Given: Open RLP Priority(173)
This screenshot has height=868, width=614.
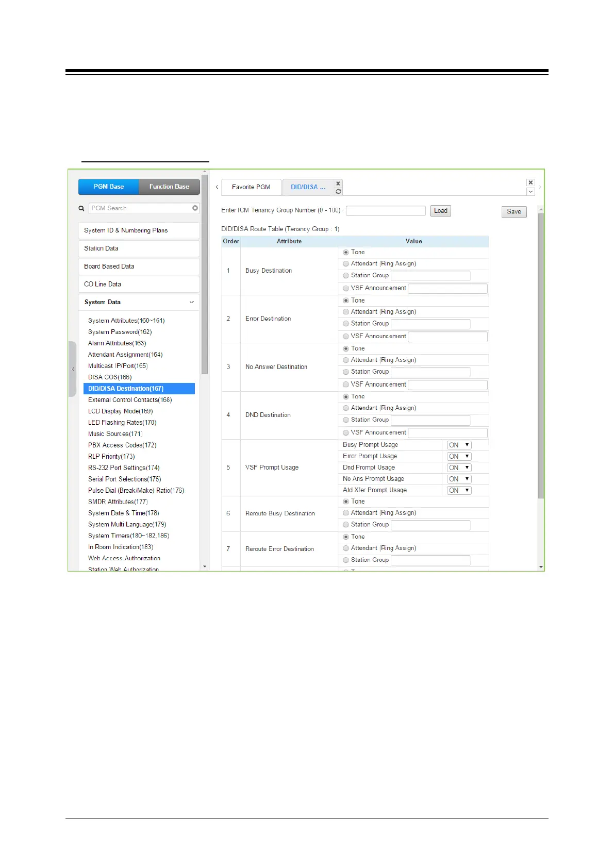Looking at the screenshot, I should (x=111, y=457).
